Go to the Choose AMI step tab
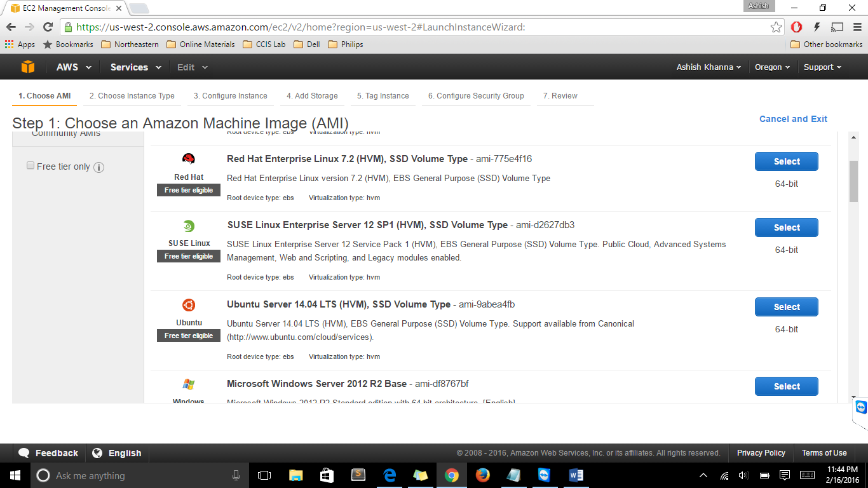868x488 pixels. click(x=44, y=96)
